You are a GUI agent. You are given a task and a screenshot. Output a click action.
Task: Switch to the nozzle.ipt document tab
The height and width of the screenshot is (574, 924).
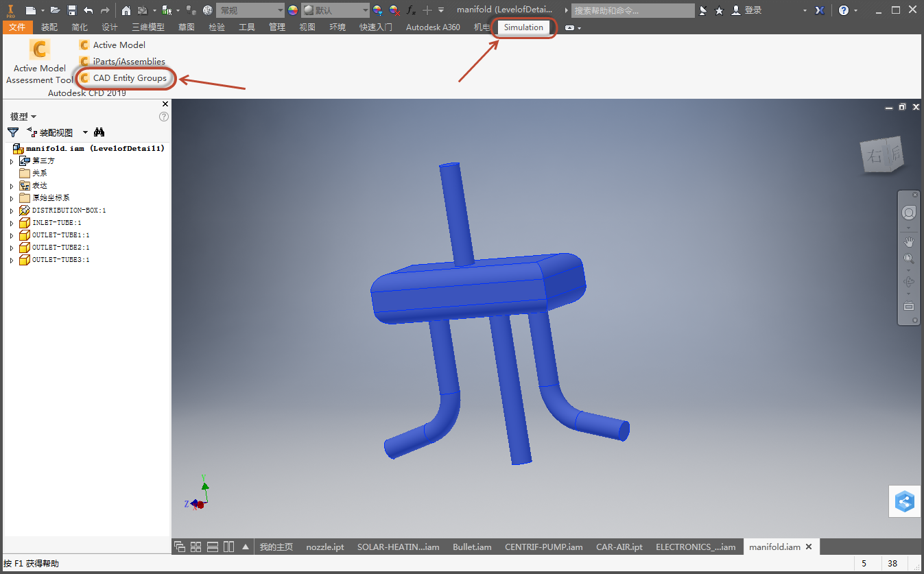(326, 547)
